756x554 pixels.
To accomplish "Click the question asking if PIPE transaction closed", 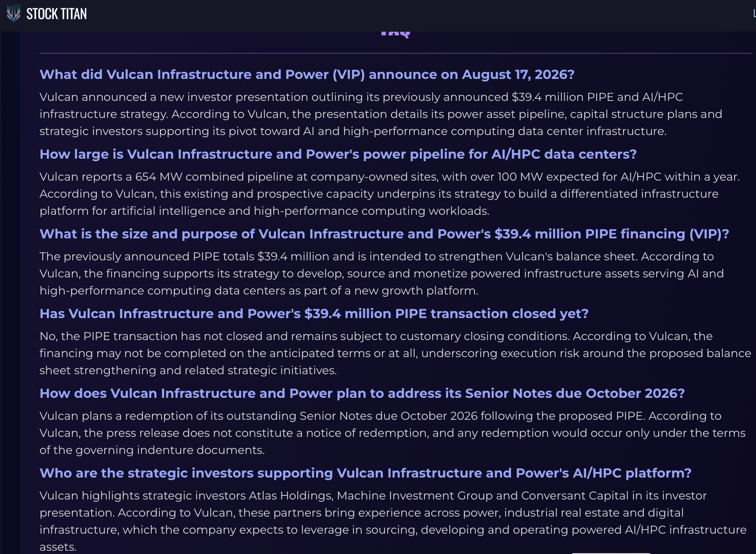I will tap(314, 314).
